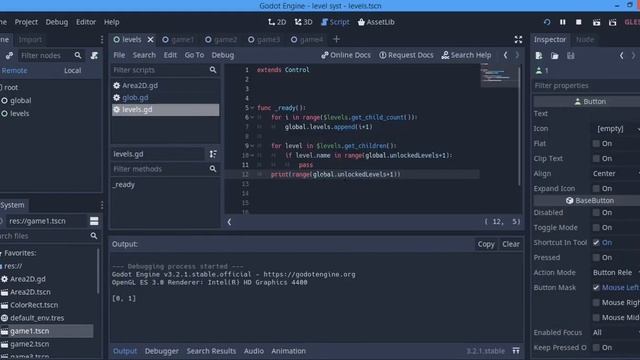640x360 pixels.
Task: Select Area2D.gd in script list
Action: tap(165, 85)
